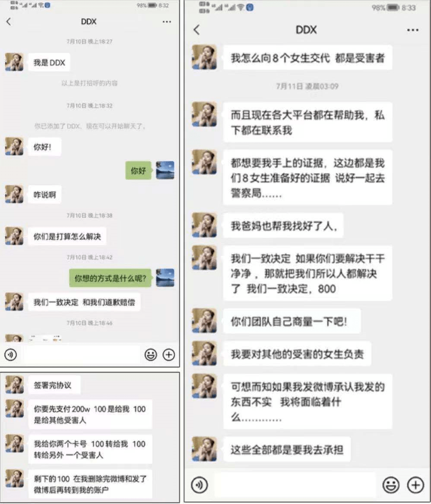Focus message input field in right chat

pyautogui.click(x=295, y=485)
